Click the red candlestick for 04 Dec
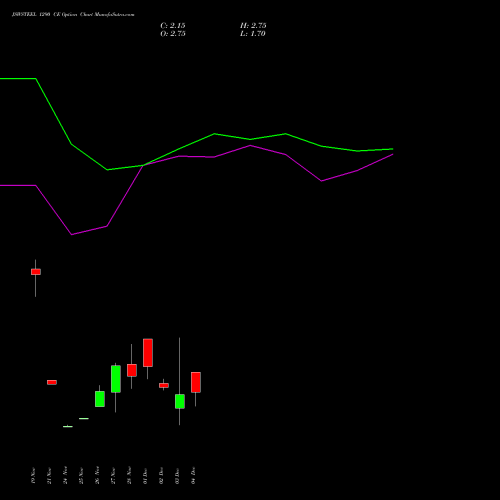 click(196, 382)
